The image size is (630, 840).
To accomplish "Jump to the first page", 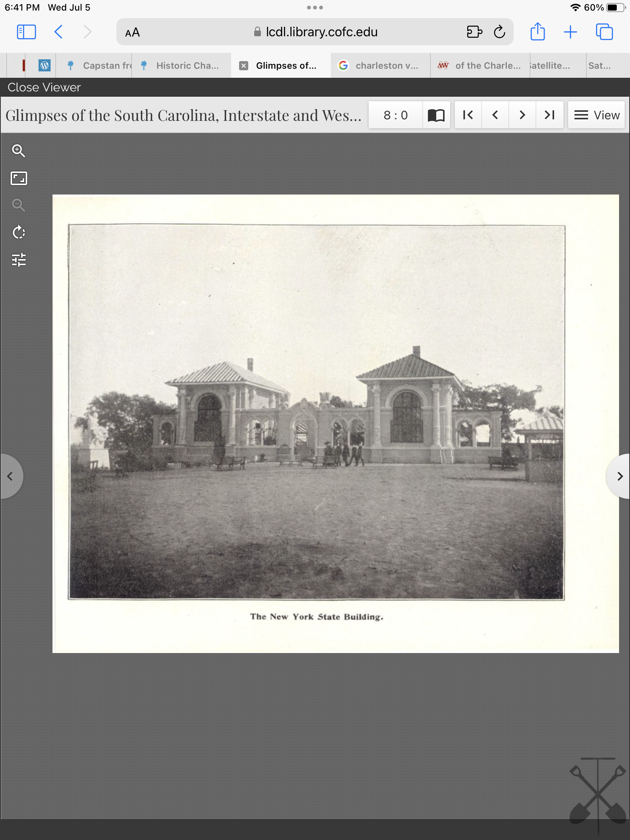I will [x=468, y=115].
